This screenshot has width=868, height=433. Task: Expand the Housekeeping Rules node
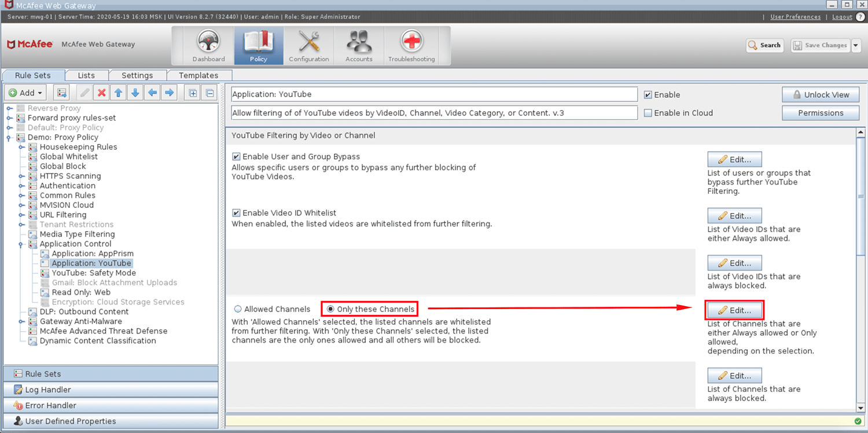coord(21,147)
